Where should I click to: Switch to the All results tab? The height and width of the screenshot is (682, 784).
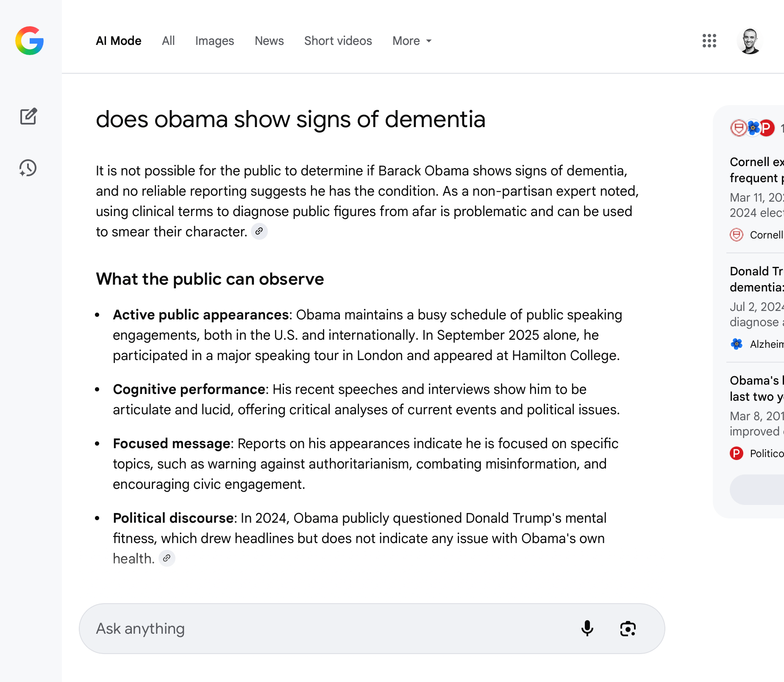pos(168,41)
